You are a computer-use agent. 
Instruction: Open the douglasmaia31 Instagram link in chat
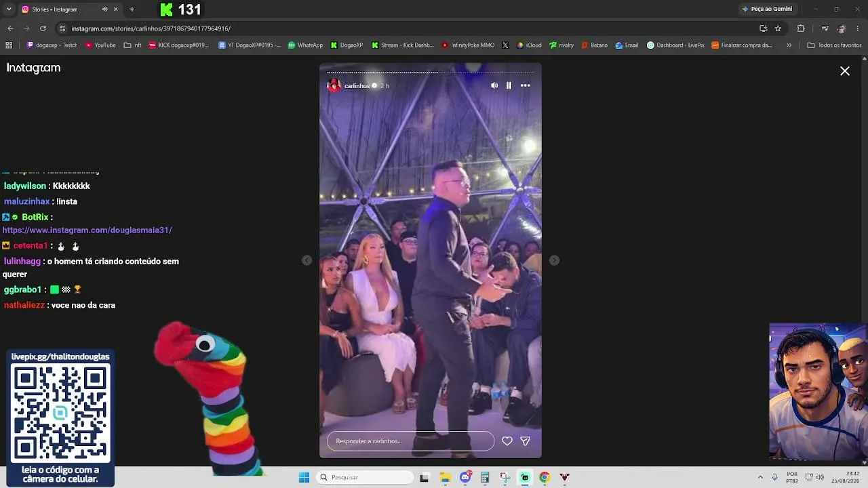point(87,230)
